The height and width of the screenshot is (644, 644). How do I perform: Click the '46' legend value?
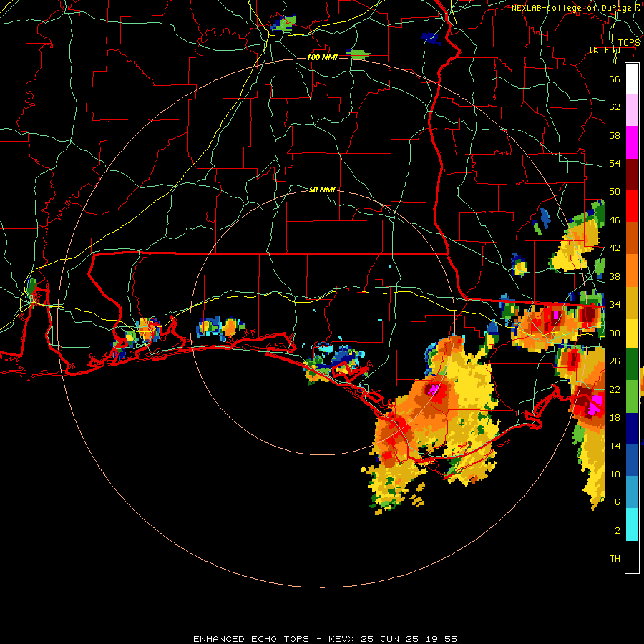click(x=615, y=220)
